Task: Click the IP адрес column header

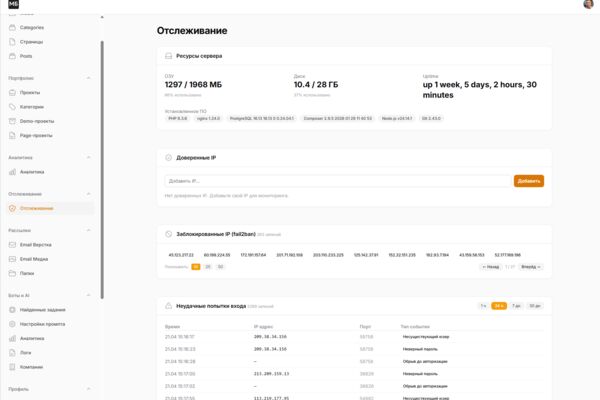Action: [x=263, y=327]
